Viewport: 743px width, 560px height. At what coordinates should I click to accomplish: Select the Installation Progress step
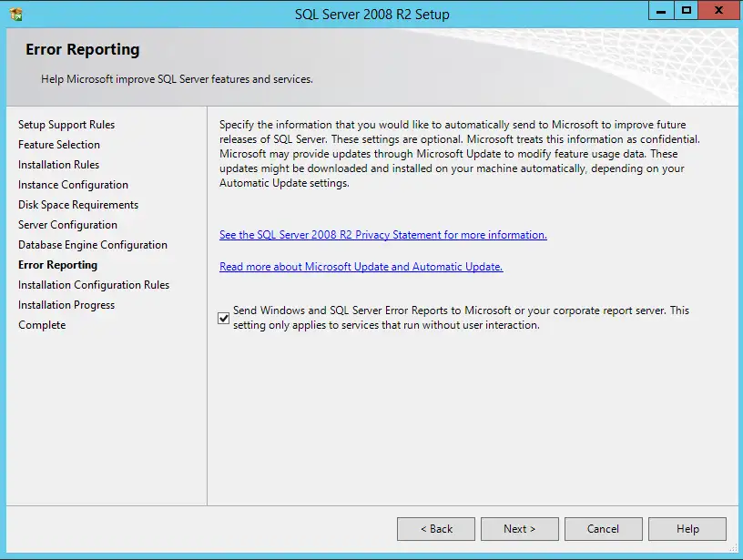[66, 305]
